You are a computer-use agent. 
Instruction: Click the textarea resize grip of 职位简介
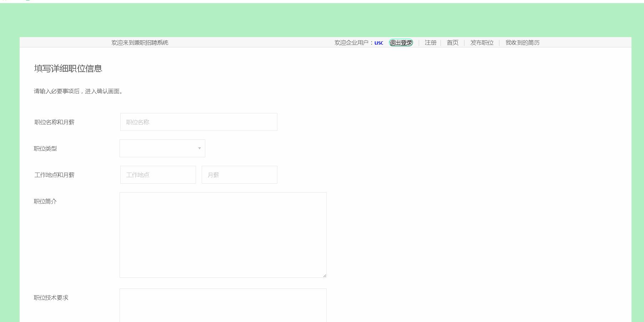pos(324,276)
